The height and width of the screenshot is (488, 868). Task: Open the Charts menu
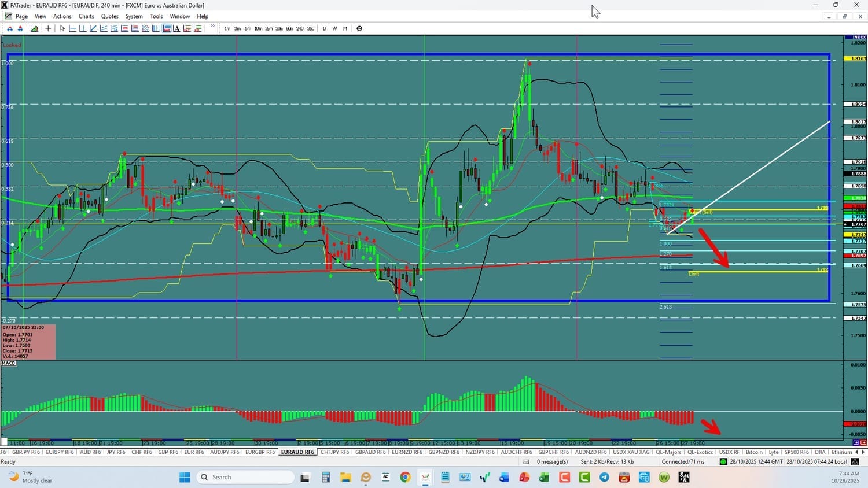pos(86,16)
